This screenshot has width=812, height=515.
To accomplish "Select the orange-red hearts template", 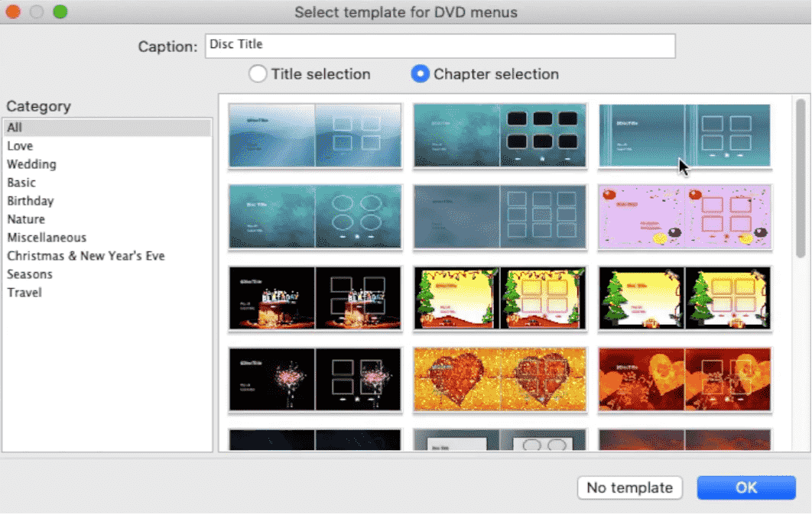I will click(x=684, y=380).
